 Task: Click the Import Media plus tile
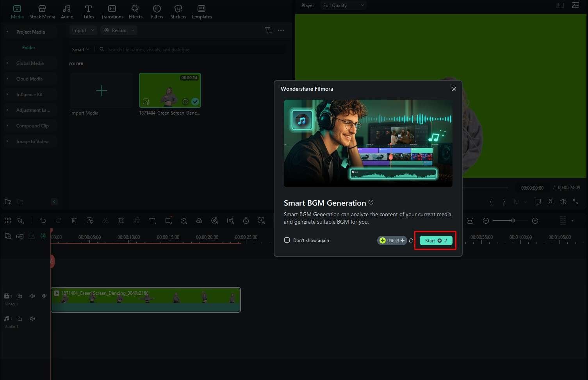coord(102,90)
